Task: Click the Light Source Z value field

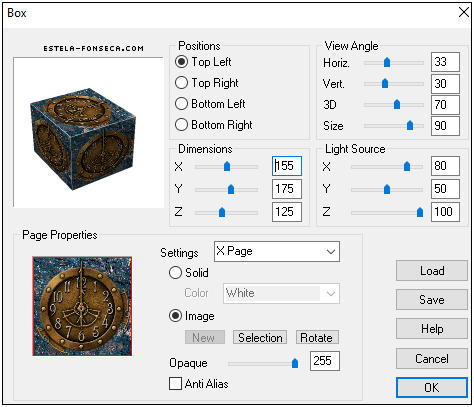Action: [x=445, y=212]
